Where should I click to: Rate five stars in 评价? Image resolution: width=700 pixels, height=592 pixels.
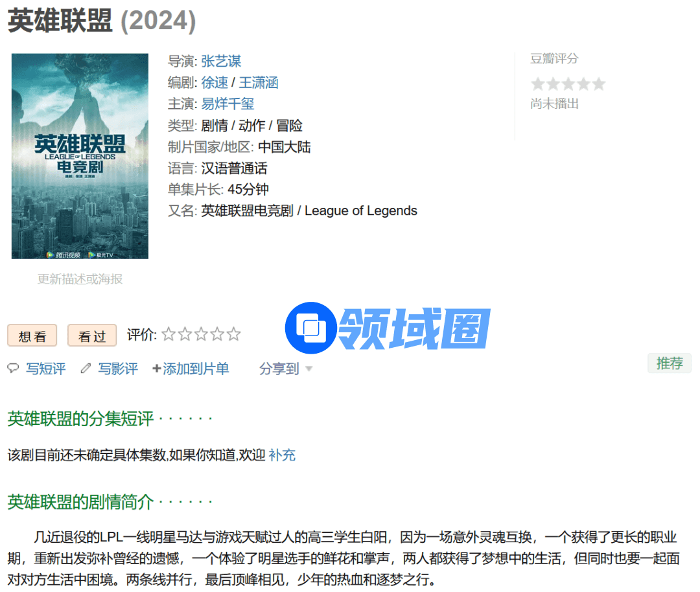click(233, 334)
